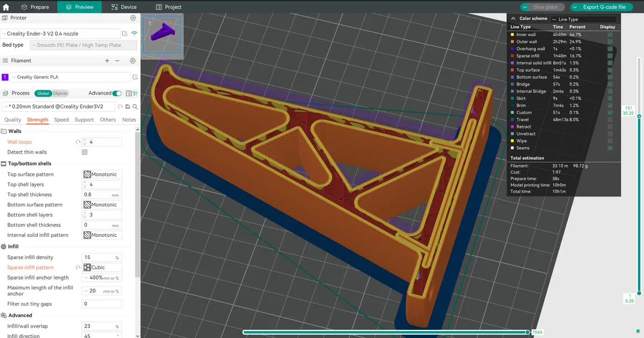Screen dimensions: 644x338
Task: Click the top layer slider handle
Action: 639,116
